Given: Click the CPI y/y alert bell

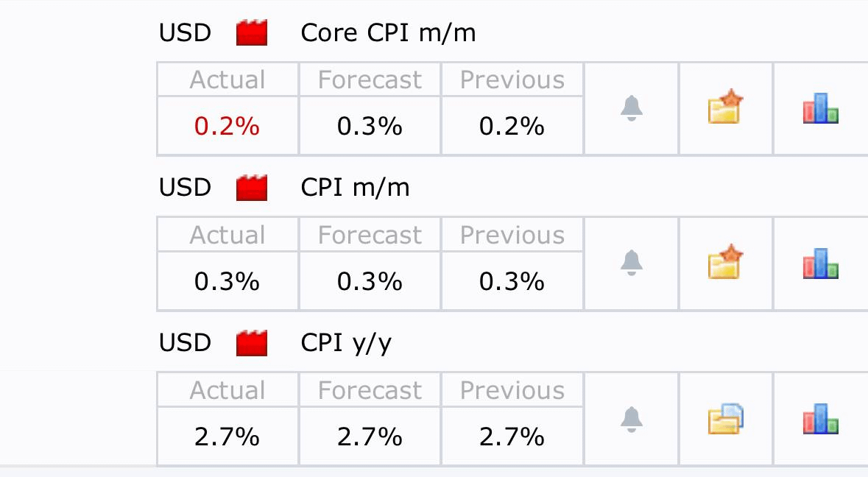Looking at the screenshot, I should [632, 420].
